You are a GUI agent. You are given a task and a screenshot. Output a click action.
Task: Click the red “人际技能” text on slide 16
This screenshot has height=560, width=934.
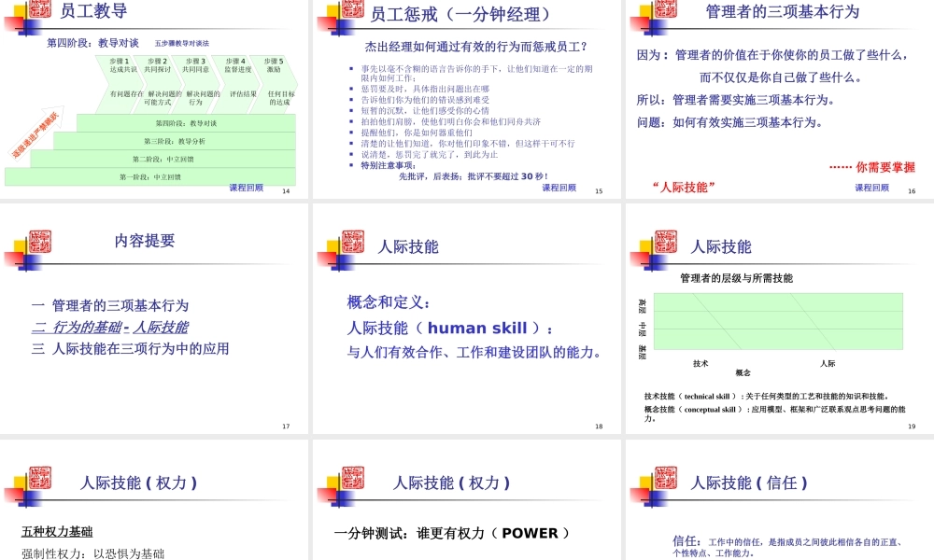coord(684,187)
